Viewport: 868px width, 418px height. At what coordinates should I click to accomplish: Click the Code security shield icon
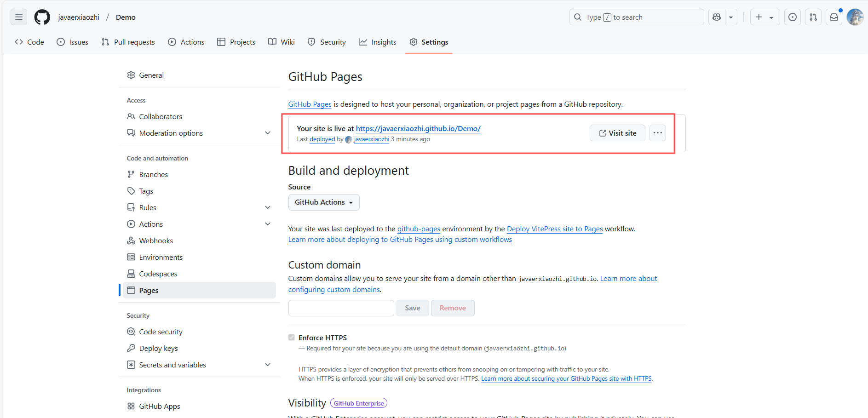pyautogui.click(x=131, y=332)
